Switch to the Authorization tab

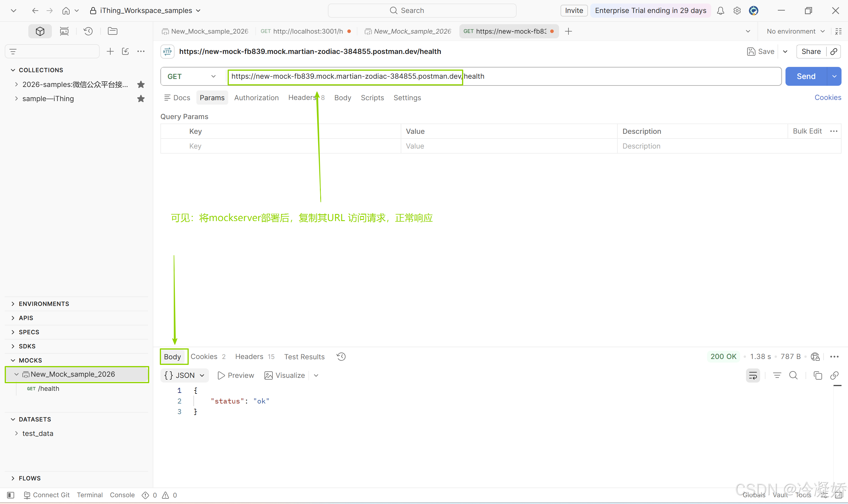[256, 98]
